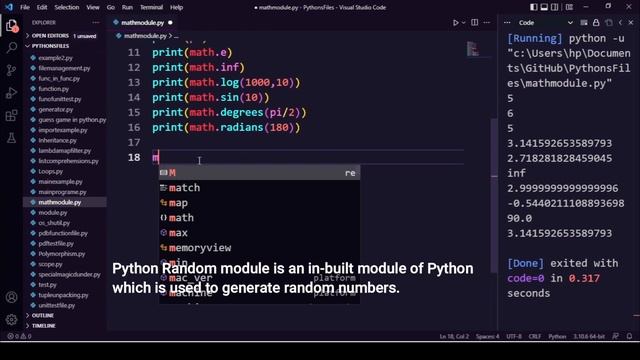Open the Selection menu
Viewport: 640px width, 360px height.
[x=67, y=7]
